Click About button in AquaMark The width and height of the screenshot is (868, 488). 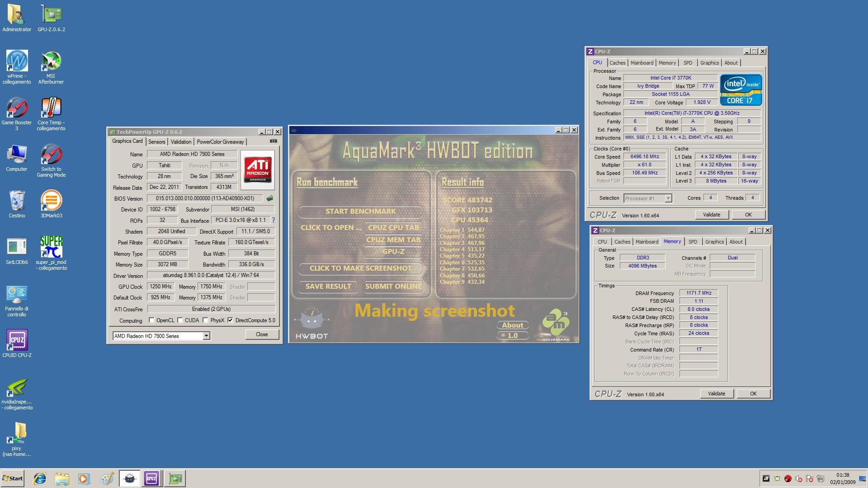[512, 325]
